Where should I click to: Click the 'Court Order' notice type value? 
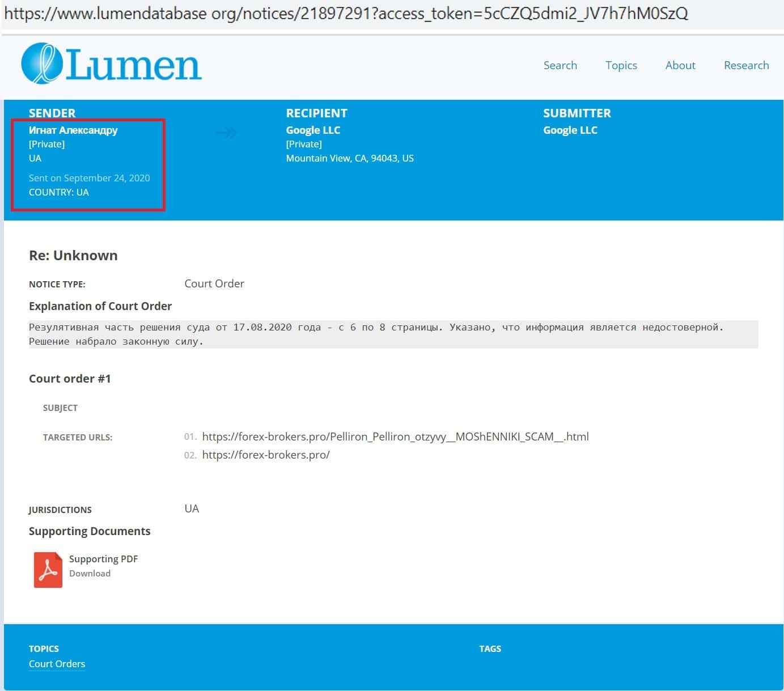coord(214,283)
